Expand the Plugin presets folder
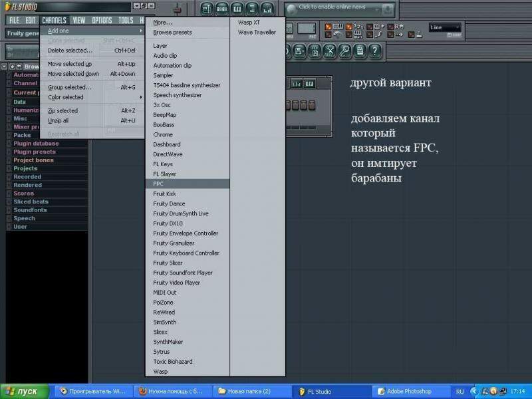This screenshot has height=399, width=532. point(33,152)
